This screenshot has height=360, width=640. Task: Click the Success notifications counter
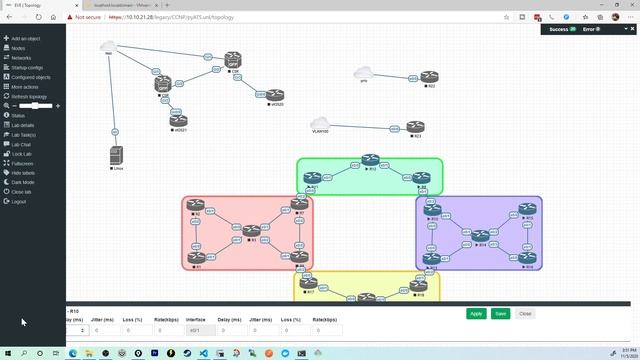[562, 29]
